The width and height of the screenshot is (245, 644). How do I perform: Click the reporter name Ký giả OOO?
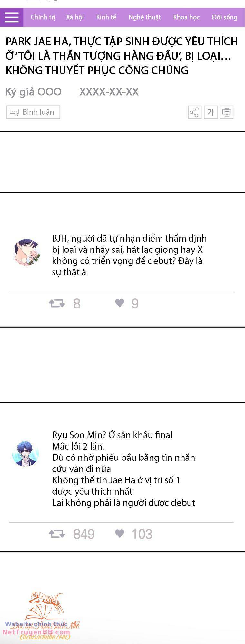(33, 92)
